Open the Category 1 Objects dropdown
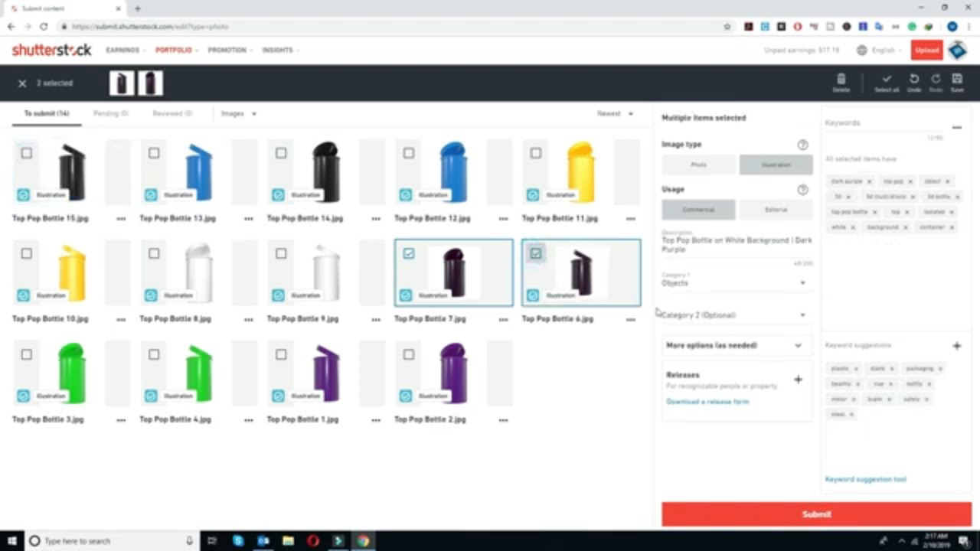The width and height of the screenshot is (980, 551). pyautogui.click(x=733, y=283)
